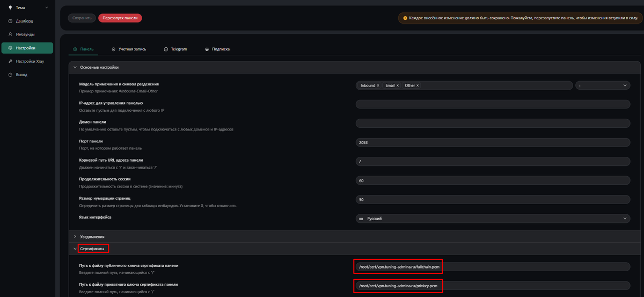This screenshot has height=297, width=644.
Task: Click the logout icon next to Выход
Action: pyautogui.click(x=10, y=75)
